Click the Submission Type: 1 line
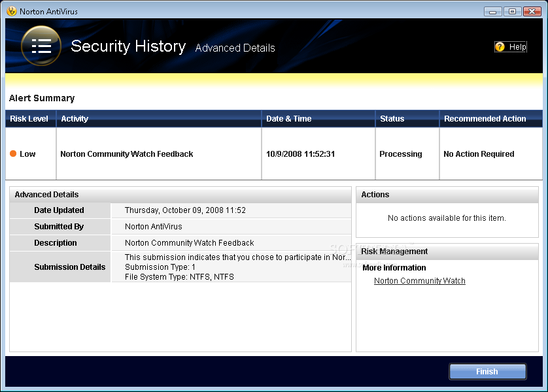The height and width of the screenshot is (392, 548). [x=160, y=267]
